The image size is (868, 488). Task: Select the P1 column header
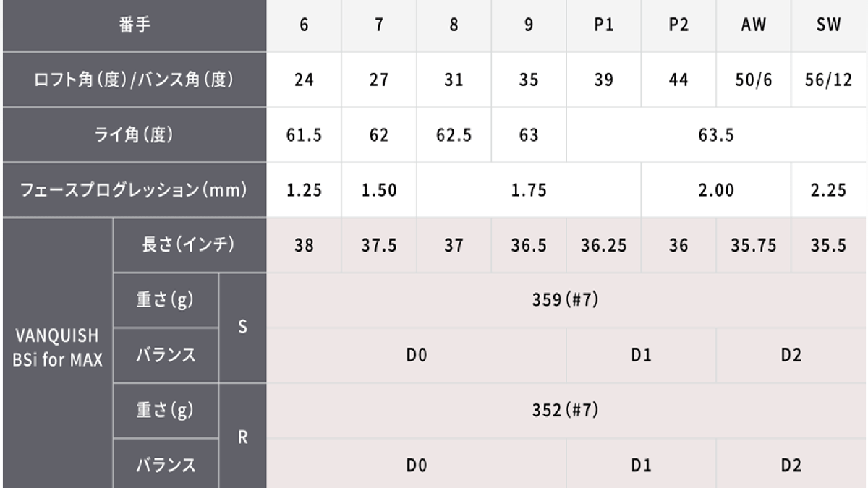pos(603,25)
